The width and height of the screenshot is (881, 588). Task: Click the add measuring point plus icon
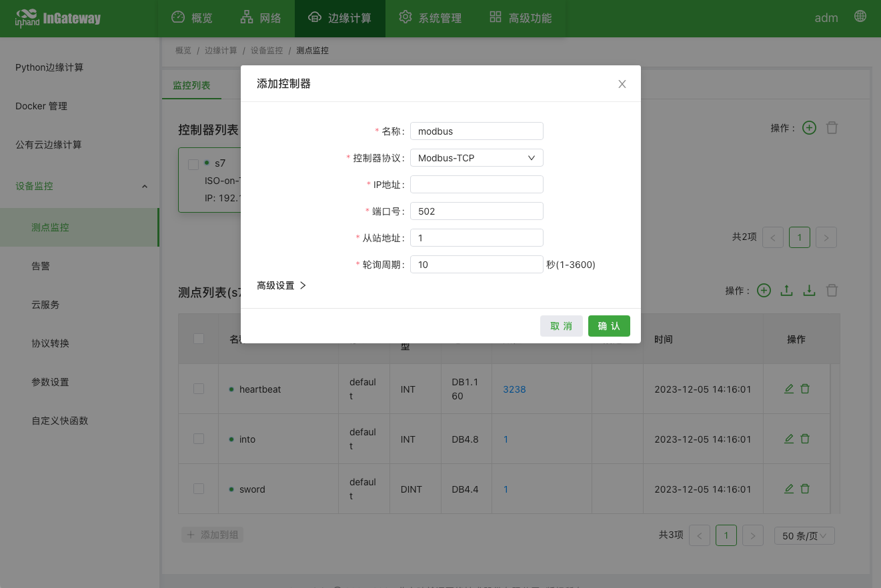coord(764,291)
